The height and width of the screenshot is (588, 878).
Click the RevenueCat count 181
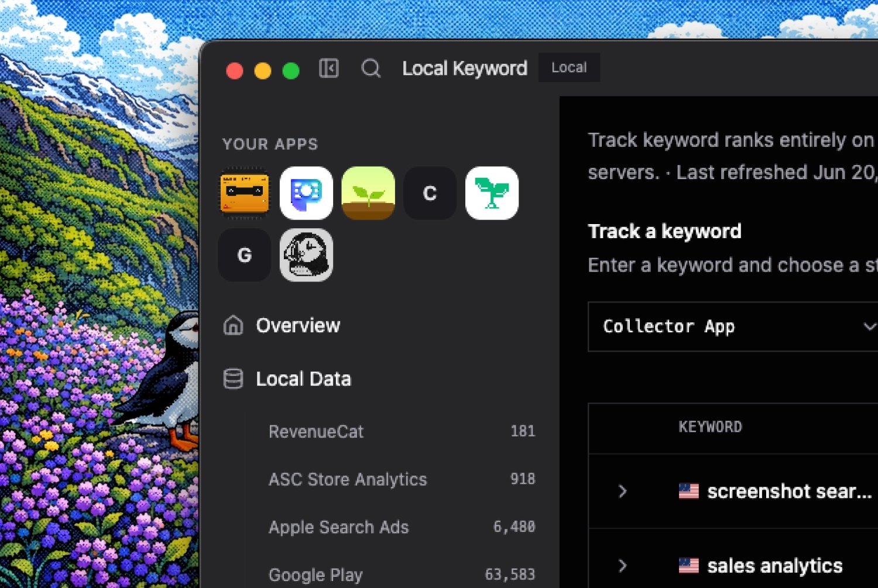click(x=523, y=431)
